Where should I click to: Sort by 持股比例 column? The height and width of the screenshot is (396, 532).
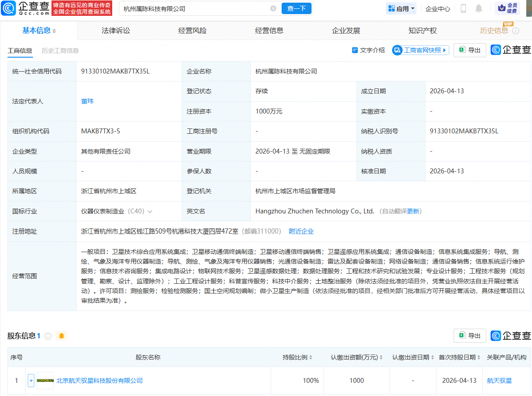tap(297, 357)
